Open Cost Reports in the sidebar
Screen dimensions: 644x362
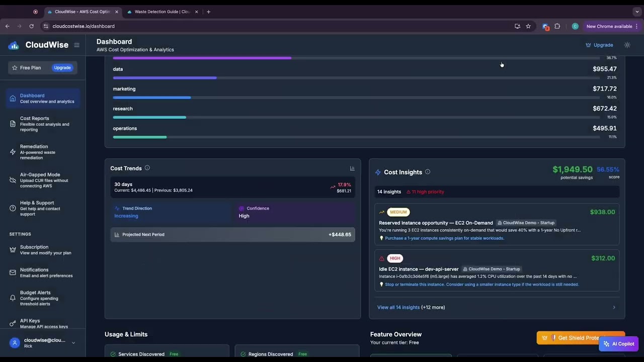(x=43, y=124)
